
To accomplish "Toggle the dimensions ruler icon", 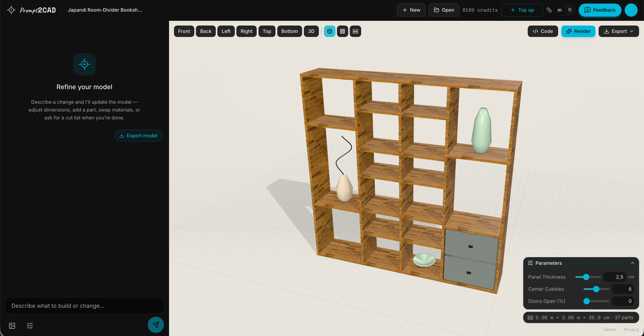I will 355,31.
